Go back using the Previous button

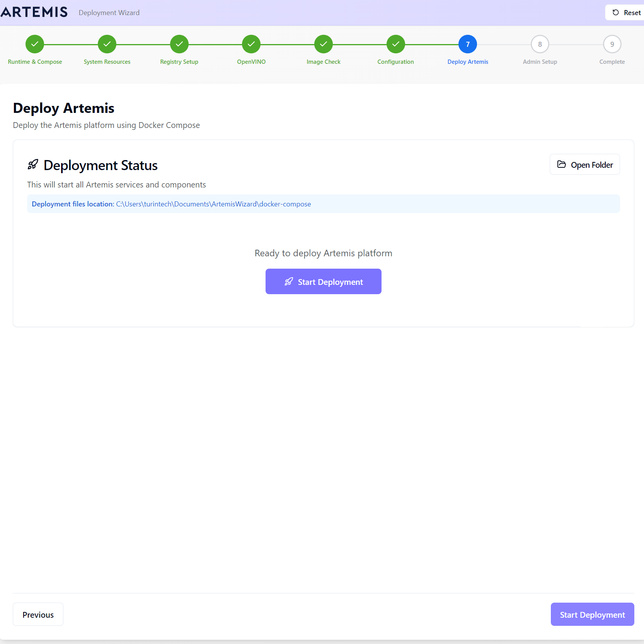pyautogui.click(x=37, y=614)
